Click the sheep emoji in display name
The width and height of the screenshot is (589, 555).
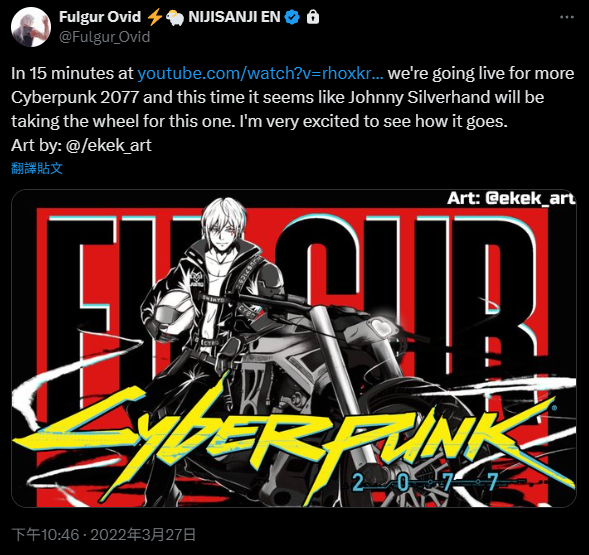tap(174, 18)
